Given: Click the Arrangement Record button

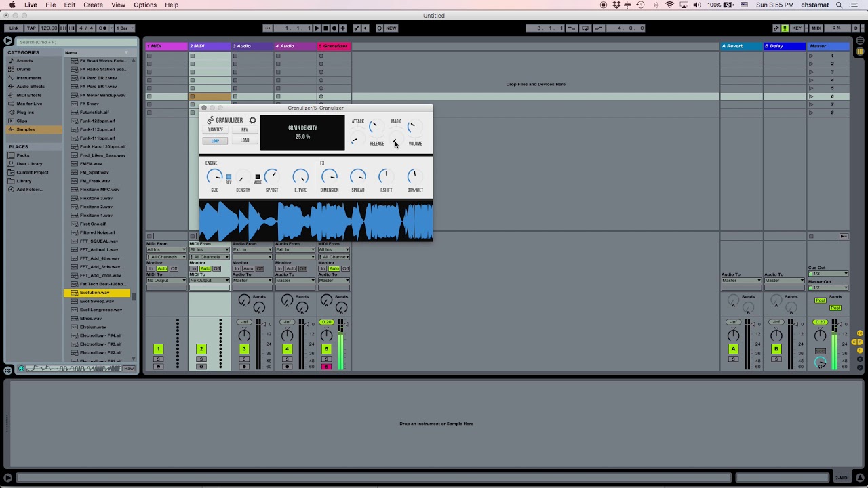Looking at the screenshot, I should [334, 28].
